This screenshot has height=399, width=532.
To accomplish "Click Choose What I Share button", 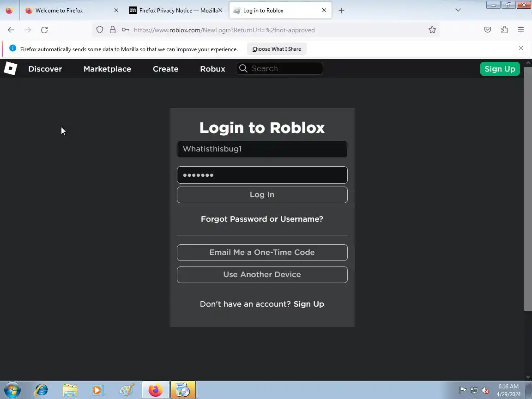I will click(277, 49).
